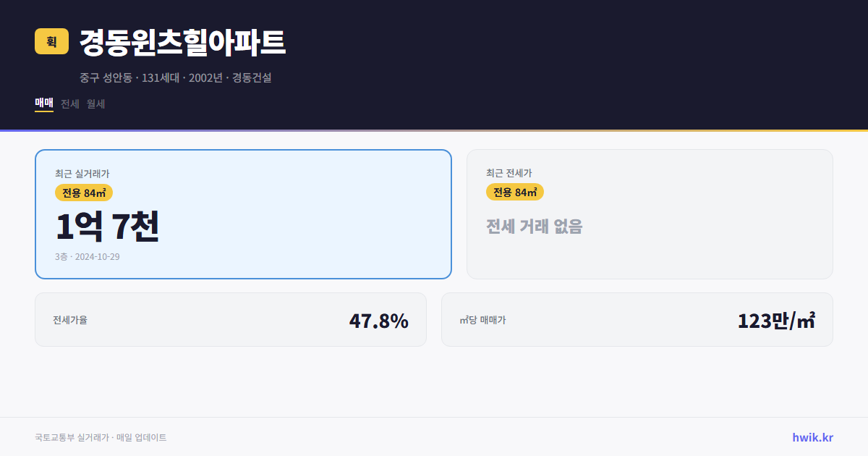Click the 최근 실거래가 card
Image resolution: width=868 pixels, height=456 pixels.
coord(242,214)
